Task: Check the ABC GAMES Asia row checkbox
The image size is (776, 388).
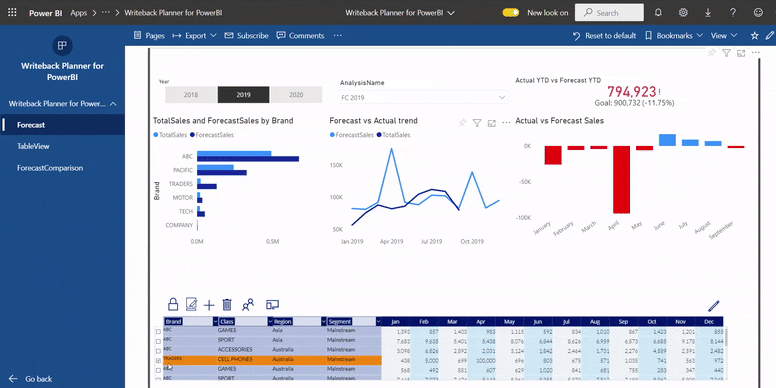Action: [158, 332]
